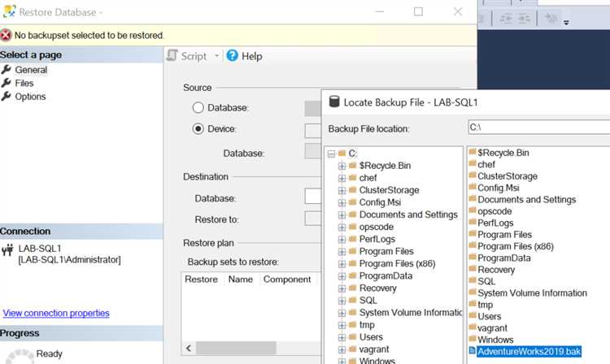Click the General page wrench icon
This screenshot has height=364, width=610.
coord(7,70)
